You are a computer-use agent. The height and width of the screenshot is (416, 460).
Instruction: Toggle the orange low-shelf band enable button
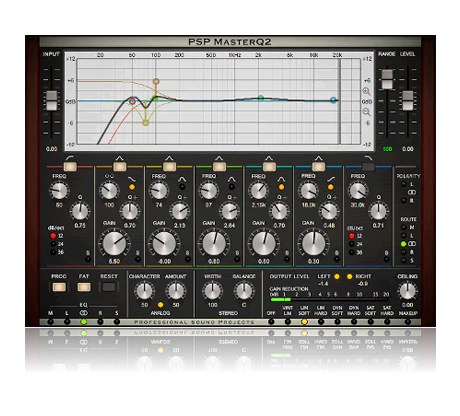click(x=120, y=166)
